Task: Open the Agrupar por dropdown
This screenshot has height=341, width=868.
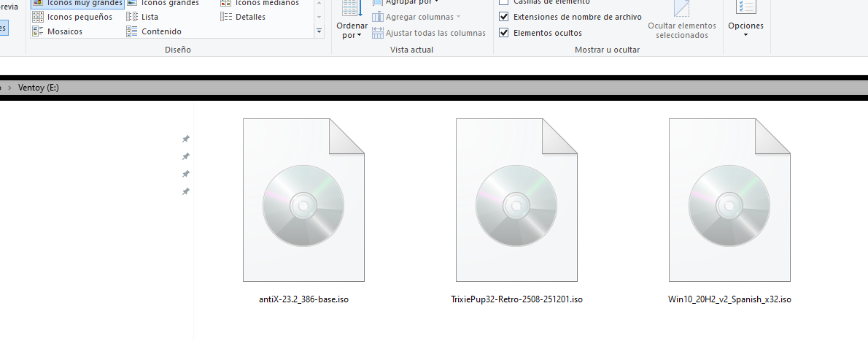Action: click(x=406, y=2)
